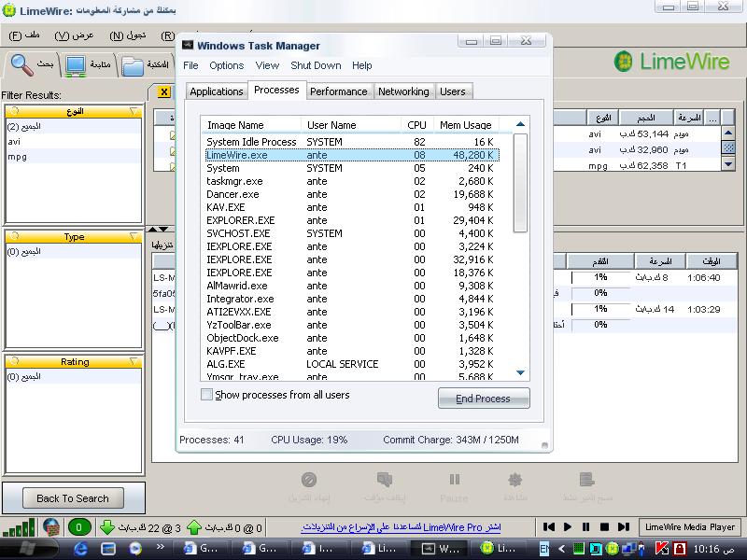The height and width of the screenshot is (560, 747).
Task: Click the End Process button
Action: 484,399
